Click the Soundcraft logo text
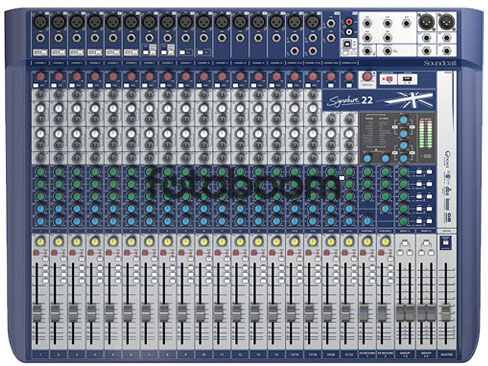This screenshot has height=366, width=488. [440, 63]
